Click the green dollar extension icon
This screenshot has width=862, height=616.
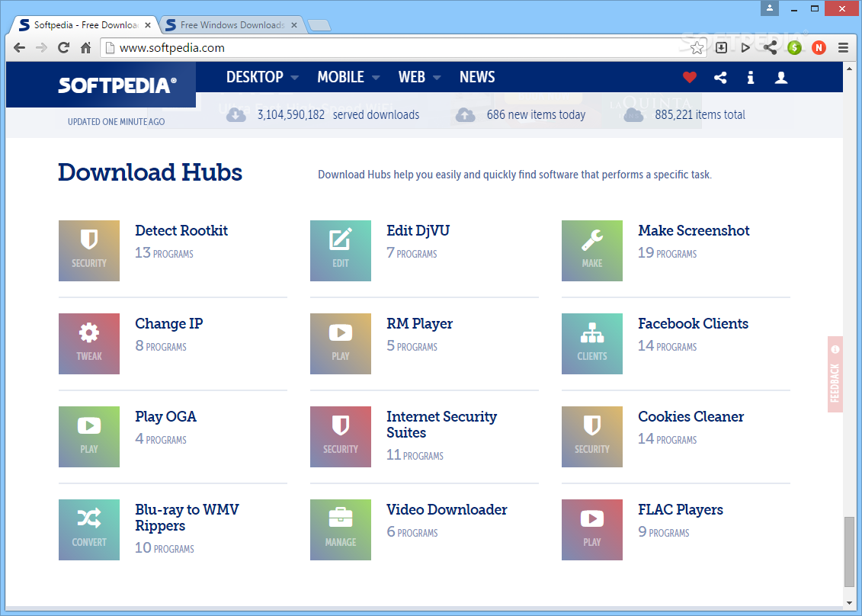(x=794, y=48)
